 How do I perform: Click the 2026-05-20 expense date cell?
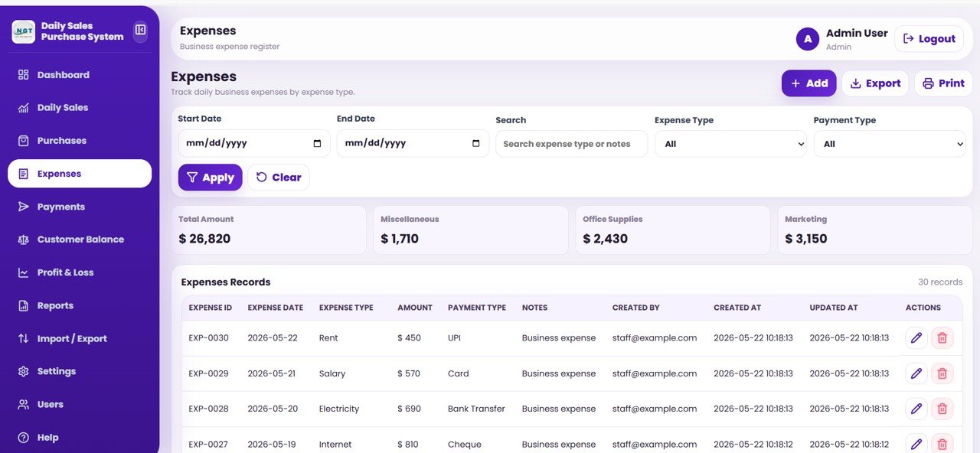pos(273,409)
